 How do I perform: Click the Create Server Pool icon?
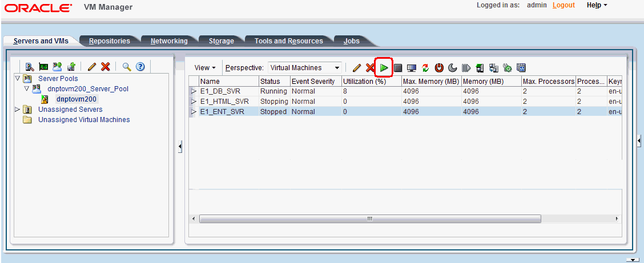click(x=57, y=67)
